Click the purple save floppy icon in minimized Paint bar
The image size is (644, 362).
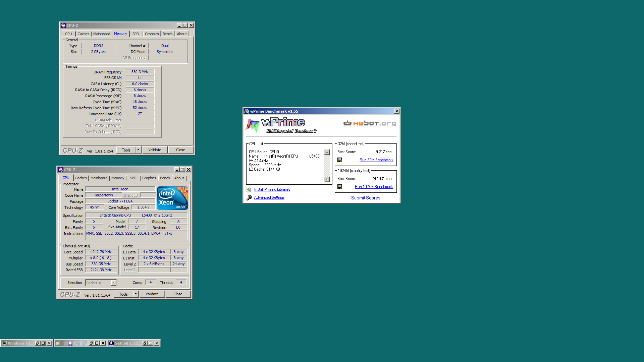70,343
